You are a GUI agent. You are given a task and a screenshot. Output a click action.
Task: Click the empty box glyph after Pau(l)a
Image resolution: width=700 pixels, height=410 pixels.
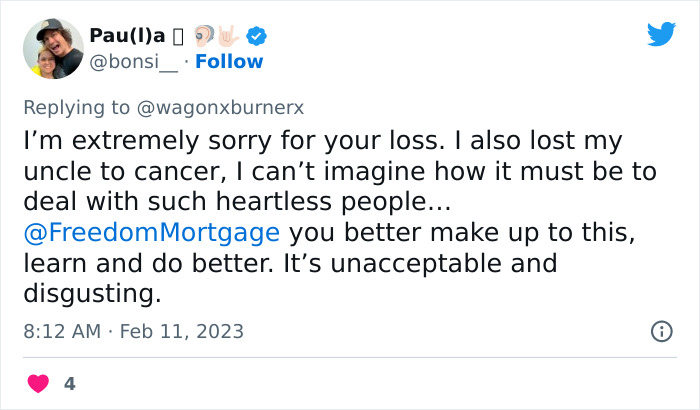pyautogui.click(x=178, y=37)
